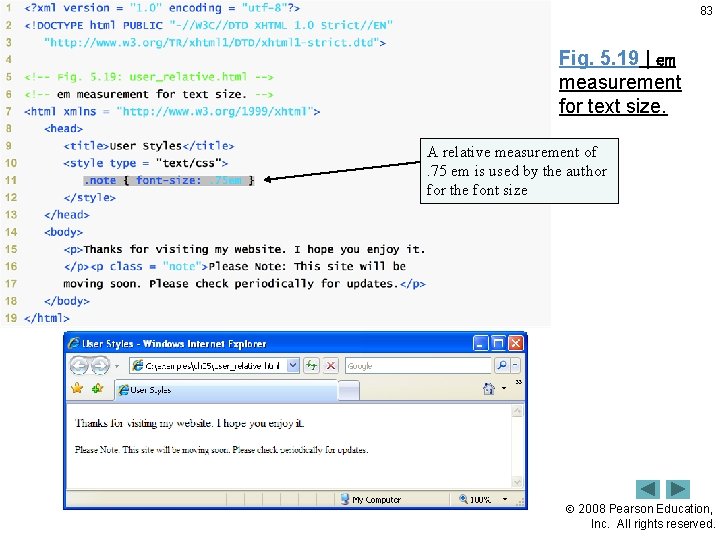Expand the address bar history dropdown

(x=293, y=366)
